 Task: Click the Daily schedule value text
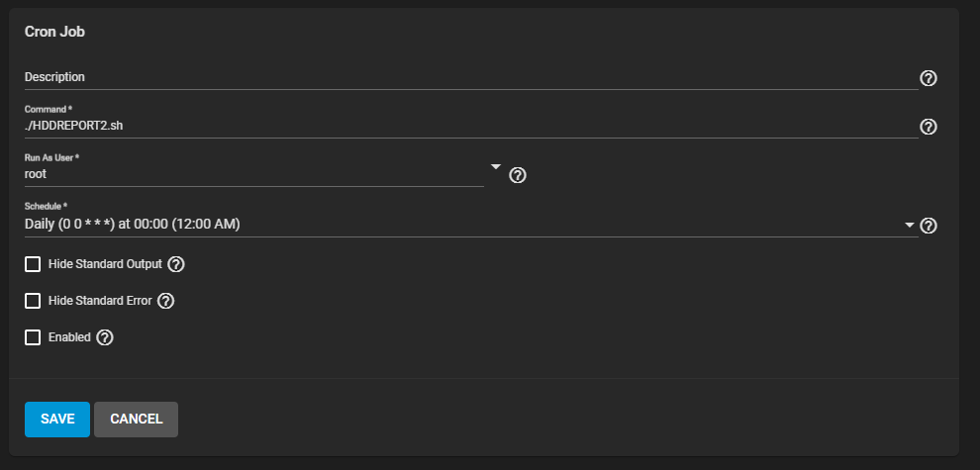tap(133, 224)
